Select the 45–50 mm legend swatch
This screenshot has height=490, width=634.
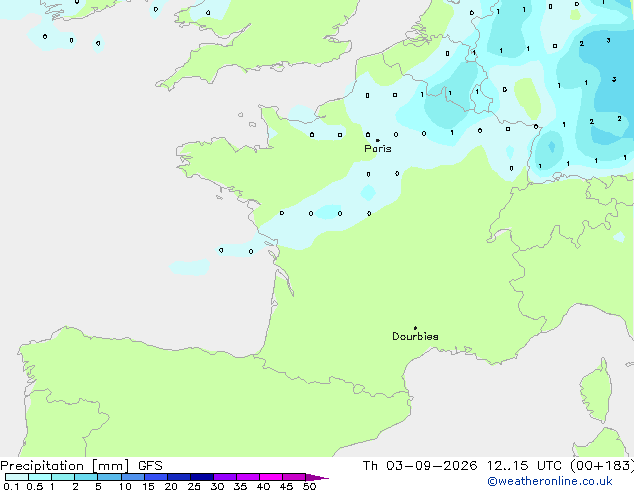pyautogui.click(x=294, y=477)
